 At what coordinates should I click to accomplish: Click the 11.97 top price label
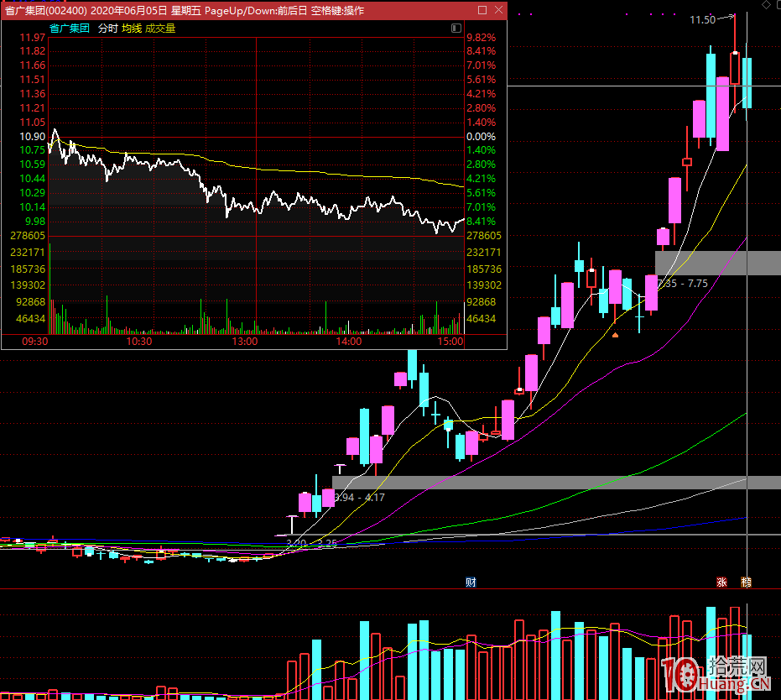[33, 38]
